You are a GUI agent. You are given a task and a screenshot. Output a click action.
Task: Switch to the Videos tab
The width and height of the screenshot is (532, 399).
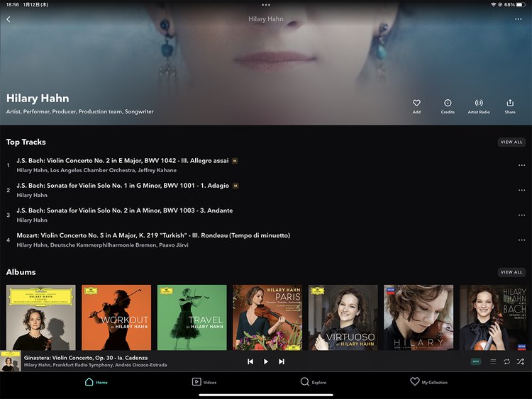(204, 382)
